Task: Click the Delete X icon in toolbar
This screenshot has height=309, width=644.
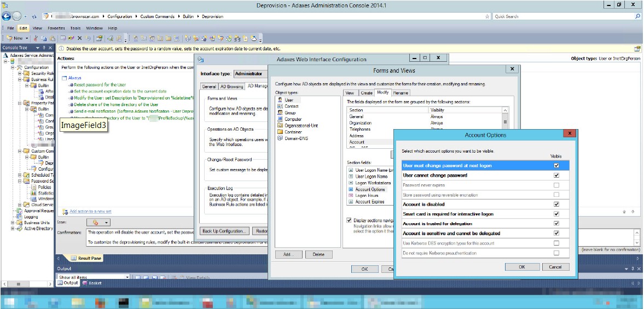Action: [79, 38]
